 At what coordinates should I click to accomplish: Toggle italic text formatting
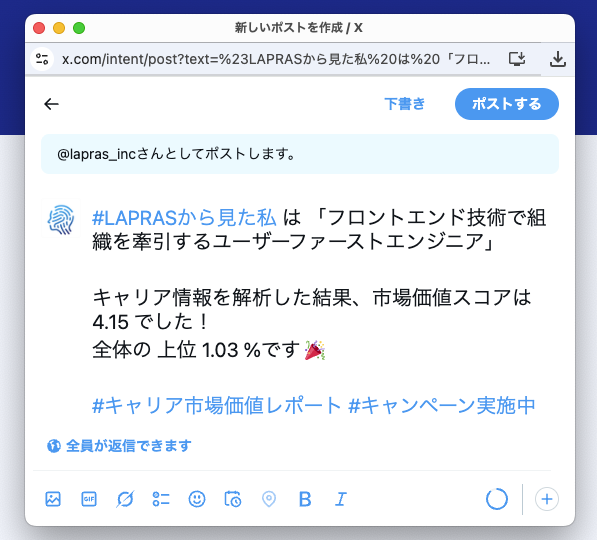[341, 499]
